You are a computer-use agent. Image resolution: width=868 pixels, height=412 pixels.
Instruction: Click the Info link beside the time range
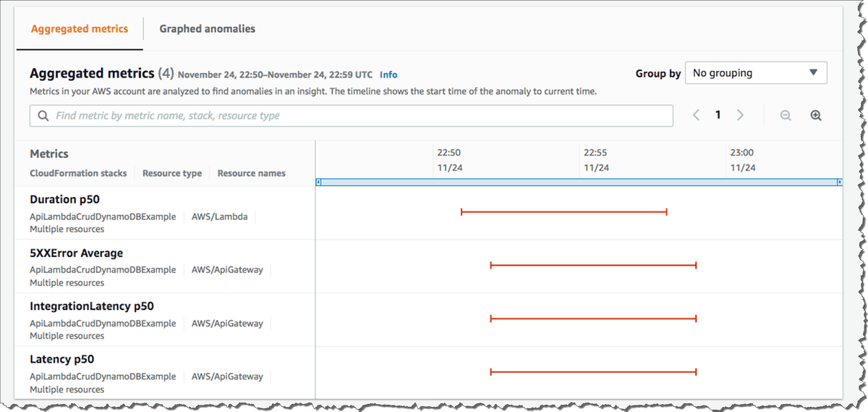coord(388,75)
